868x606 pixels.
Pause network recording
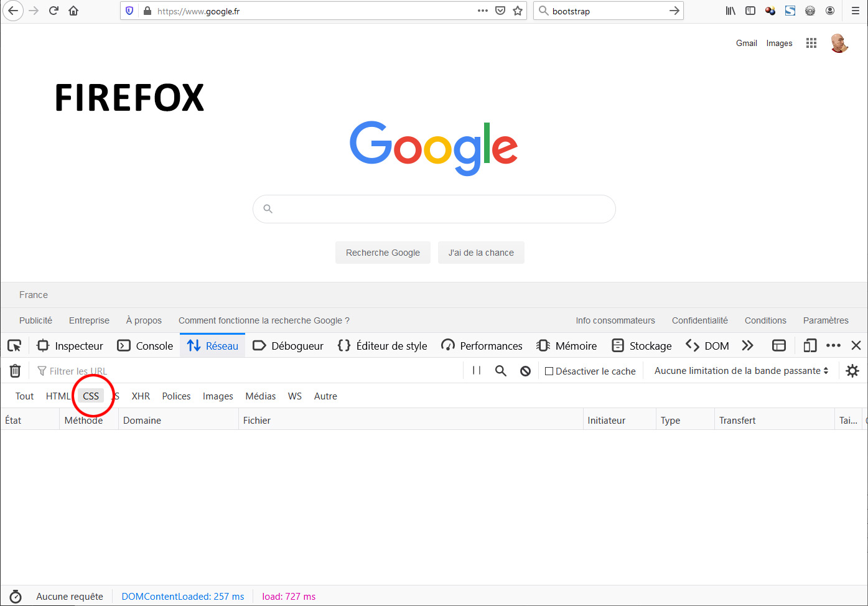(477, 370)
